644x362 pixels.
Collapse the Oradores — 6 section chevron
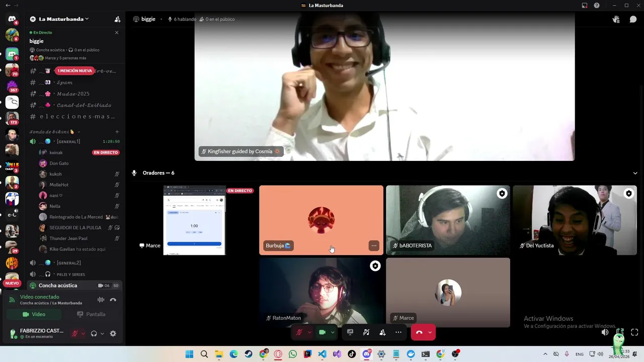click(x=635, y=173)
